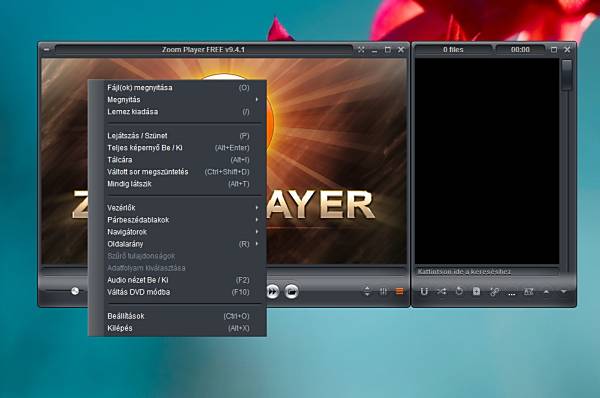600x398 pixels.
Task: Click the up/down arrows control bar icon
Action: tap(367, 292)
